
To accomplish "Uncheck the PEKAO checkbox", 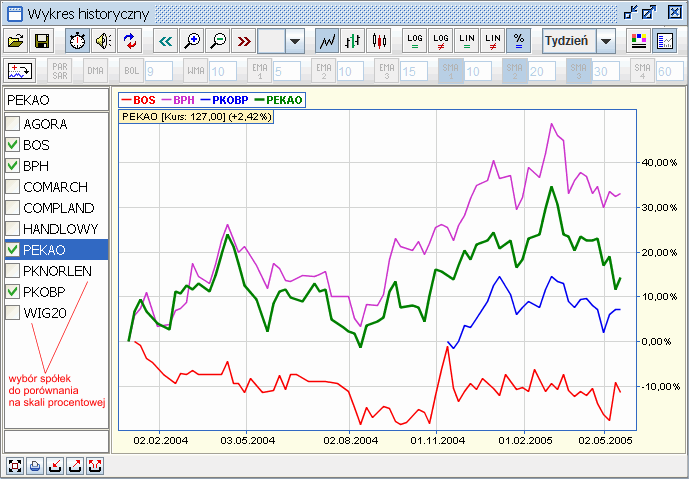I will [x=12, y=250].
